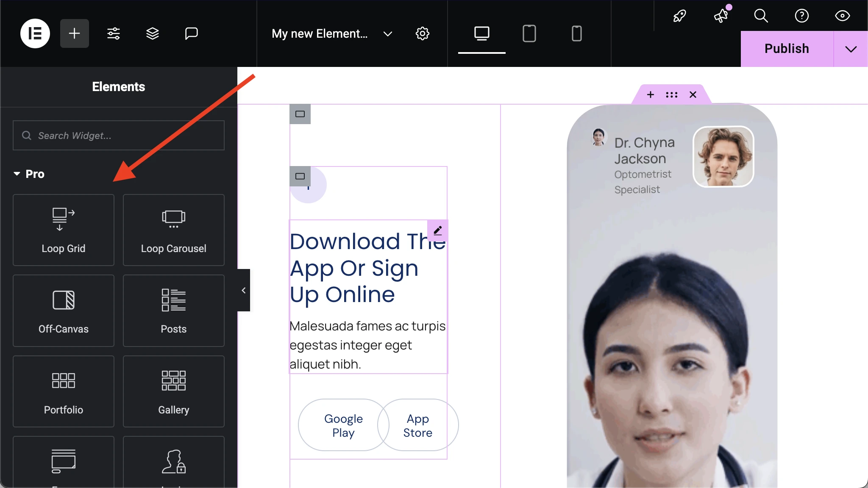Click the Publish dropdown arrow

tap(851, 49)
